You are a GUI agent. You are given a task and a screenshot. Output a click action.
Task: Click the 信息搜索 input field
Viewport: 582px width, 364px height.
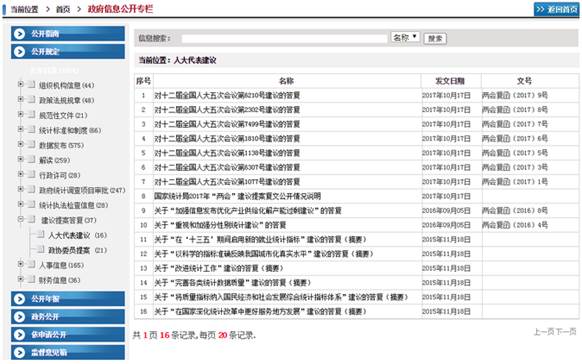pos(284,38)
